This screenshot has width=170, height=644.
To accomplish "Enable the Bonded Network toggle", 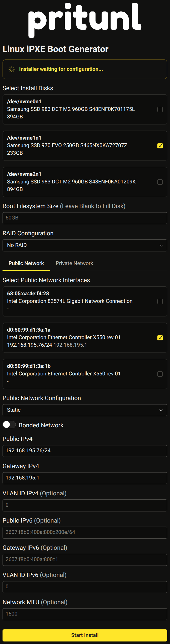I will pos(9,425).
